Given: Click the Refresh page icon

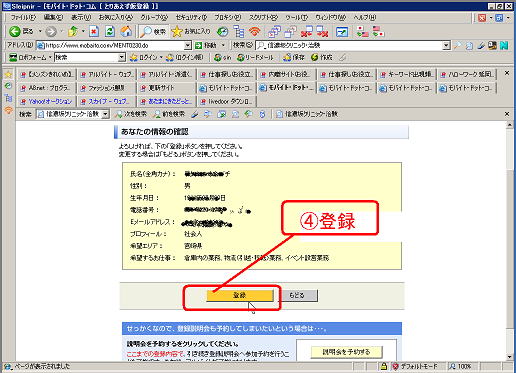Looking at the screenshot, I should click(x=110, y=32).
